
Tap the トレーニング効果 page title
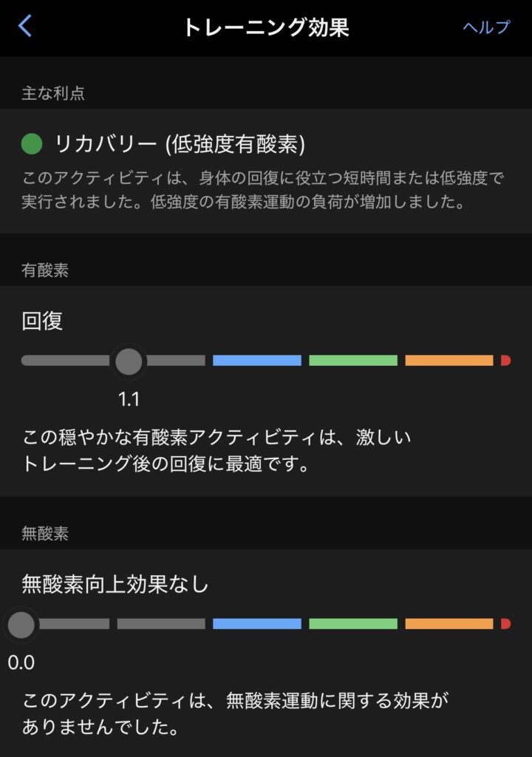(266, 27)
